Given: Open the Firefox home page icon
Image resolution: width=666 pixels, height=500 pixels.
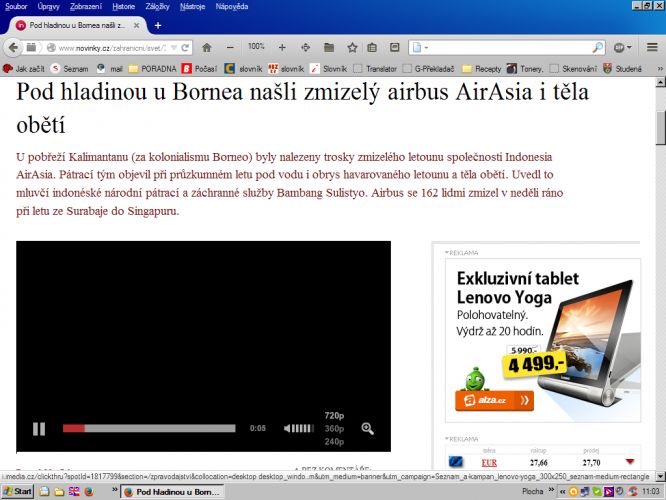Looking at the screenshot, I should 207,48.
